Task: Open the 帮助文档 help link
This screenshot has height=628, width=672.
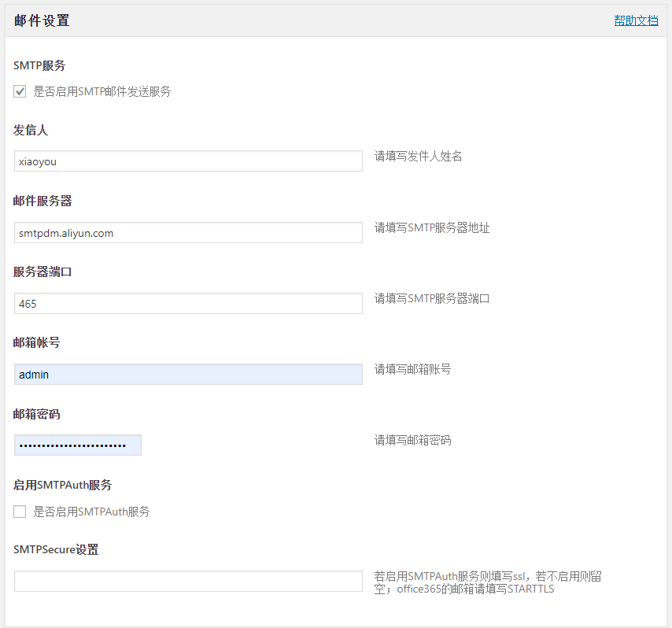Action: (636, 20)
